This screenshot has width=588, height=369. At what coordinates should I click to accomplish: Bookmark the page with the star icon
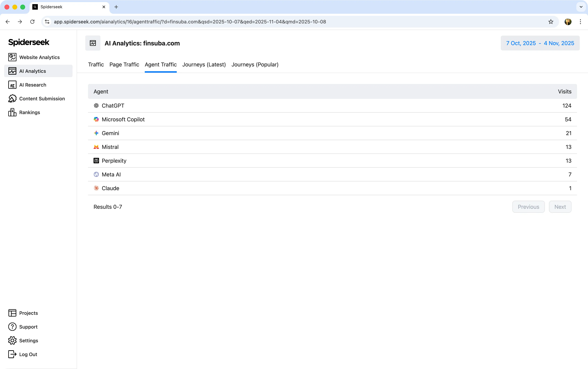click(x=551, y=22)
